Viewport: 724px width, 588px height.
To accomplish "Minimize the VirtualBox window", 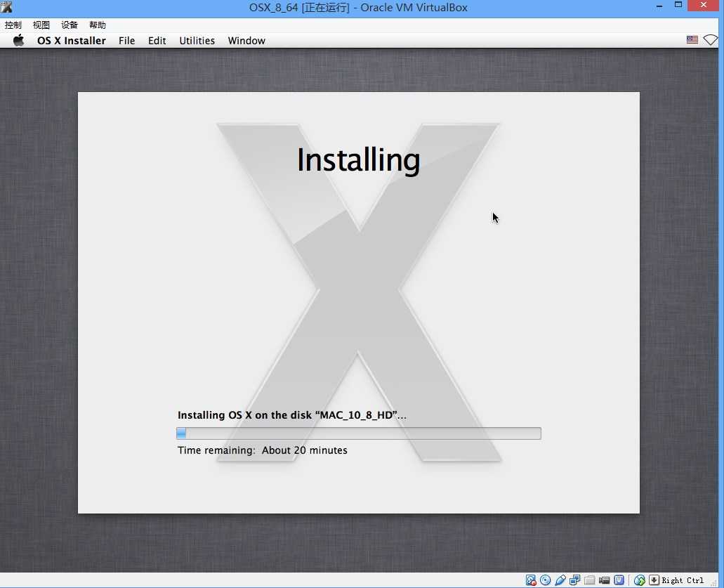I will tap(659, 6).
